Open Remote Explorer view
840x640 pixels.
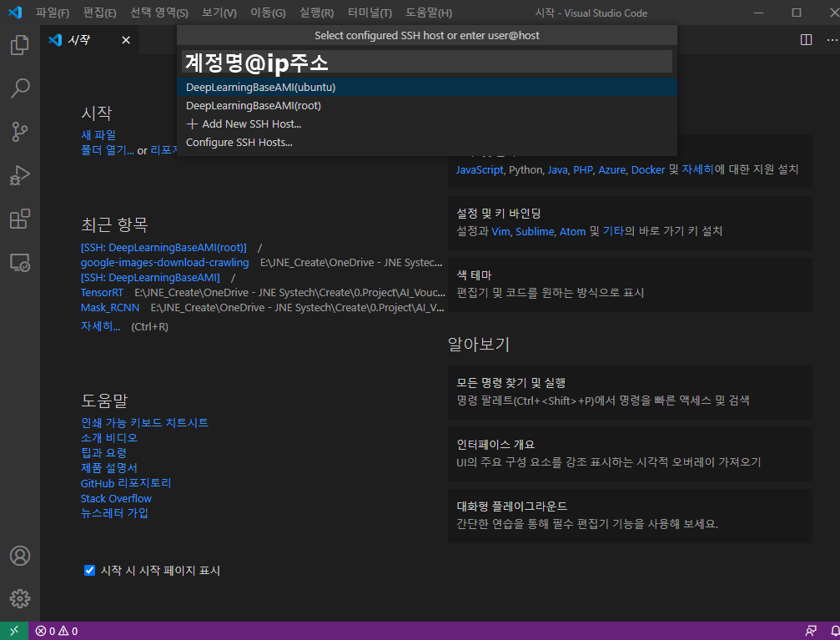click(20, 262)
